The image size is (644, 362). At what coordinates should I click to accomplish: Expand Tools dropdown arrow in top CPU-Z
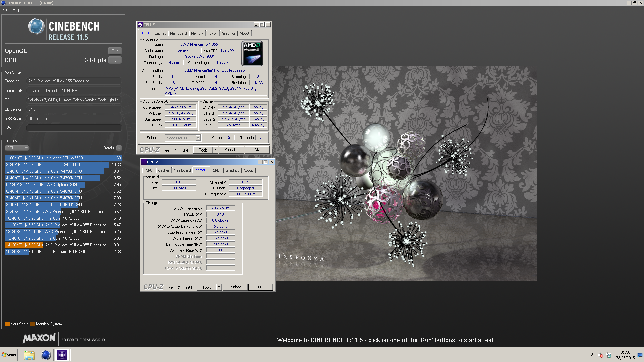click(x=215, y=150)
